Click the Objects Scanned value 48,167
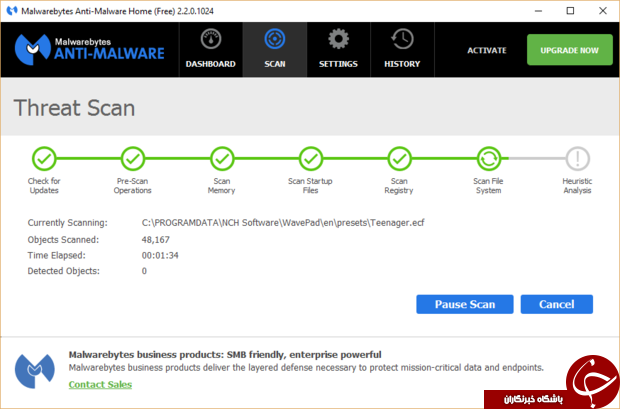 point(155,240)
